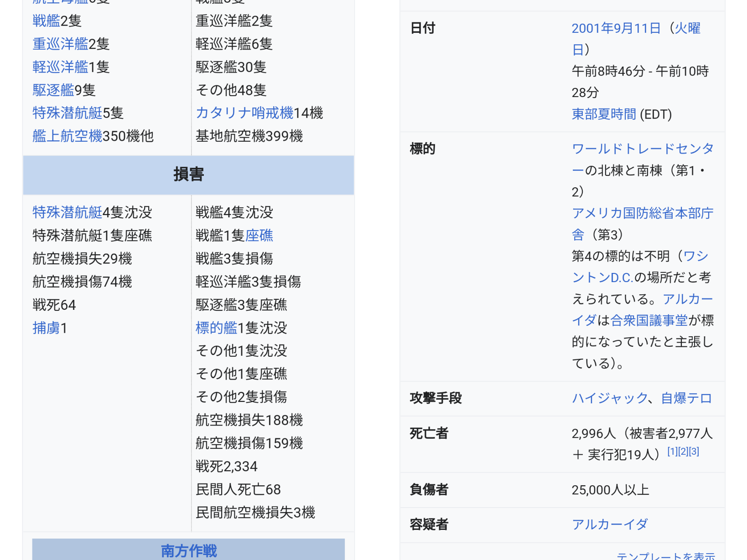The image size is (747, 560).
Task: Open the 軽巡洋艦 link beside 1隻
Action: pos(60,67)
